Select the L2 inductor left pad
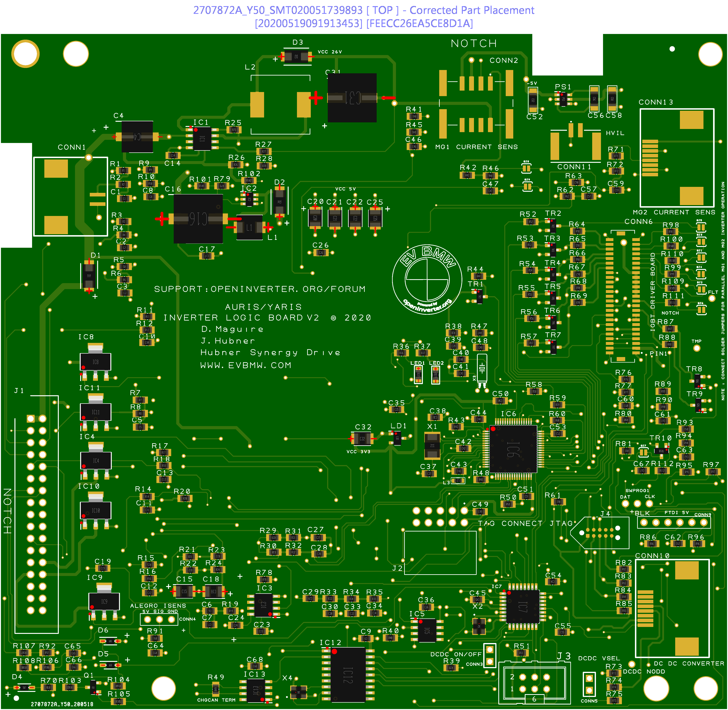The image size is (728, 710). click(257, 104)
